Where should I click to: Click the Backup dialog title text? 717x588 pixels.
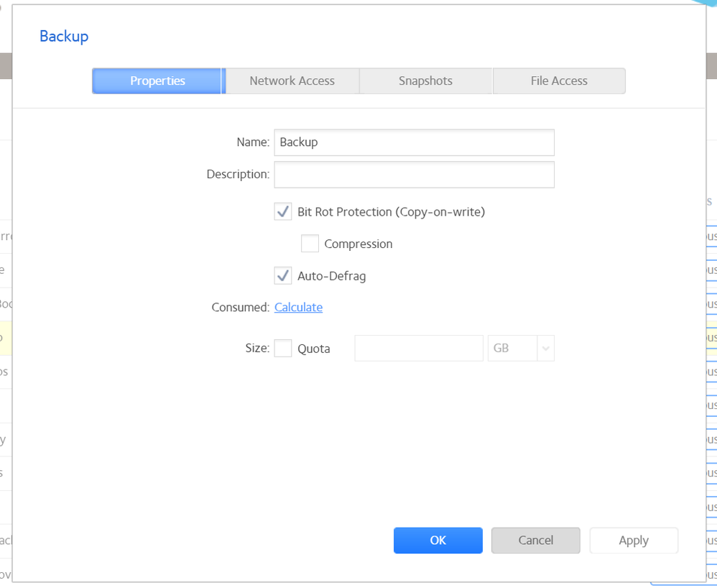64,36
